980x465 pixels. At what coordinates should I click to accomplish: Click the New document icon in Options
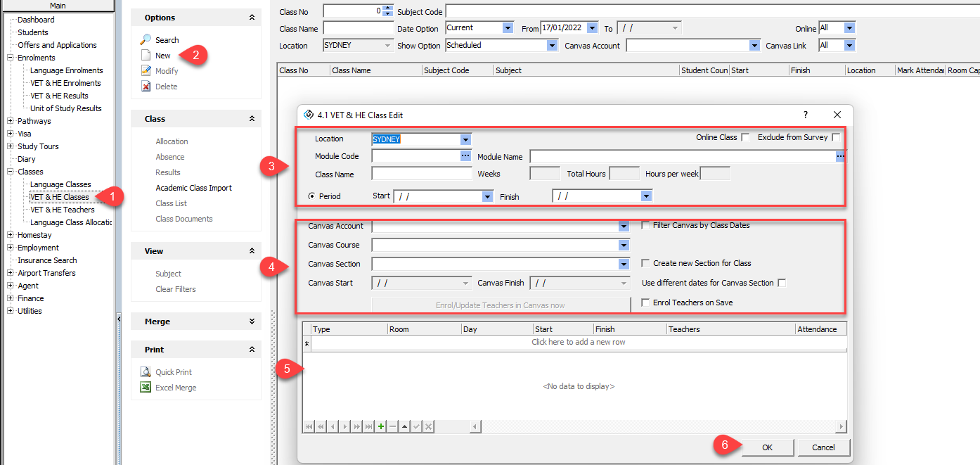[146, 56]
